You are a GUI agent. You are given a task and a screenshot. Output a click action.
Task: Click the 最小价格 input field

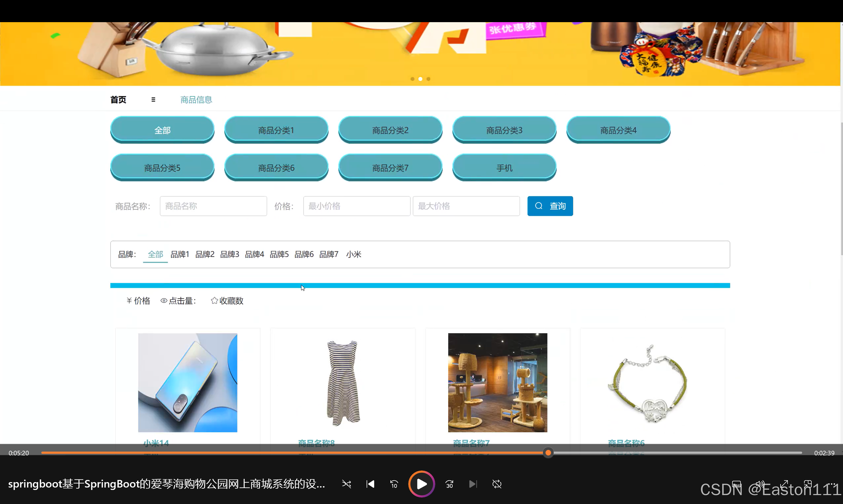point(357,206)
